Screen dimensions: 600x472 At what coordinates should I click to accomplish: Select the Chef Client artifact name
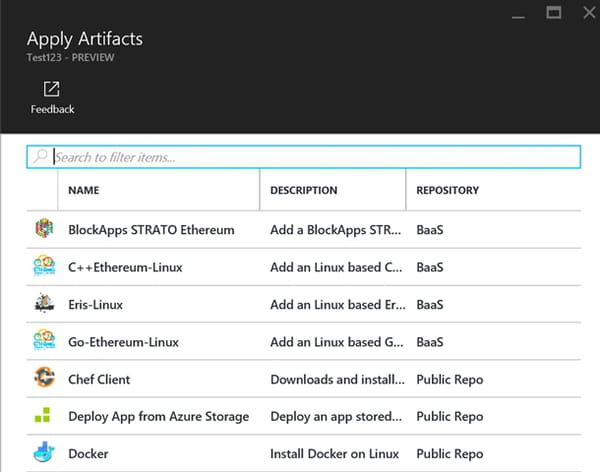pos(99,379)
